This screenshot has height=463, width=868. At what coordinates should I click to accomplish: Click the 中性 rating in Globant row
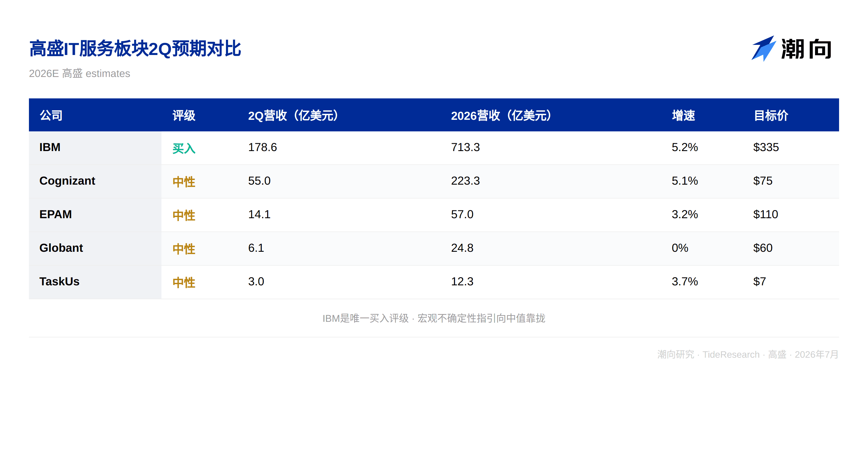click(x=184, y=249)
